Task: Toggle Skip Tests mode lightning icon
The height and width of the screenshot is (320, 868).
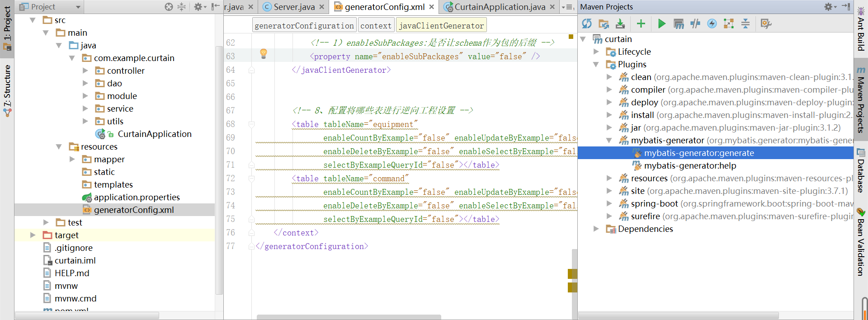Action: click(712, 24)
